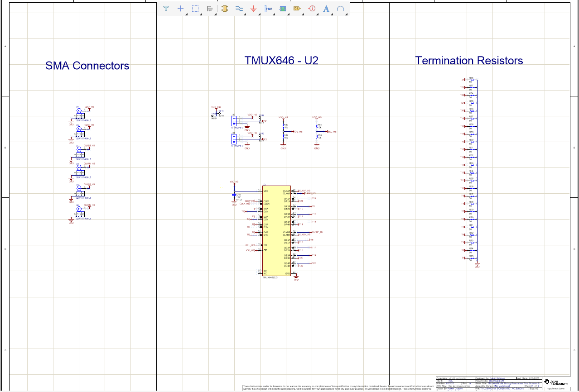Select the Place Text string tool

point(326,8)
